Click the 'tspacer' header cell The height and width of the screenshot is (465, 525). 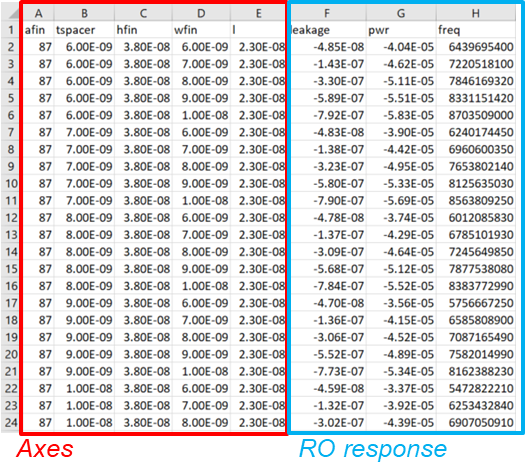coord(84,30)
